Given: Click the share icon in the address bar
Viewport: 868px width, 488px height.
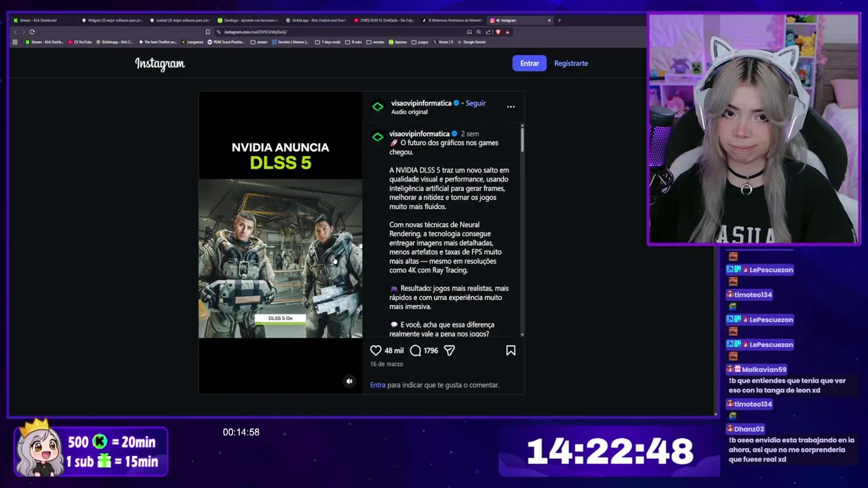Looking at the screenshot, I should pyautogui.click(x=488, y=32).
